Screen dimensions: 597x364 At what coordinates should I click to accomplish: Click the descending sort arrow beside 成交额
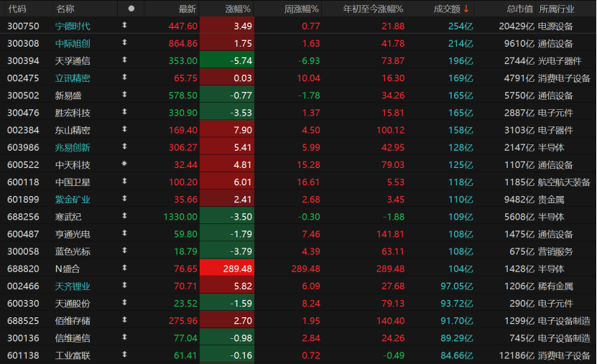466,9
